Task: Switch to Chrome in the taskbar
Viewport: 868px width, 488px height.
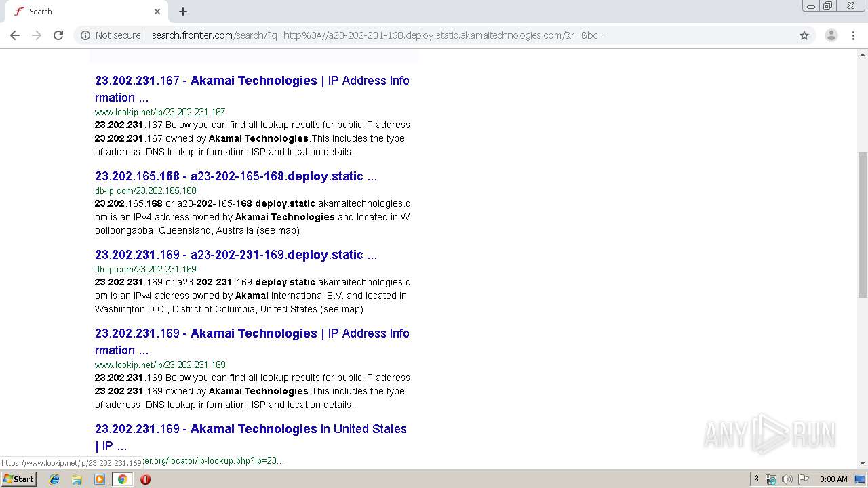Action: pos(122,479)
